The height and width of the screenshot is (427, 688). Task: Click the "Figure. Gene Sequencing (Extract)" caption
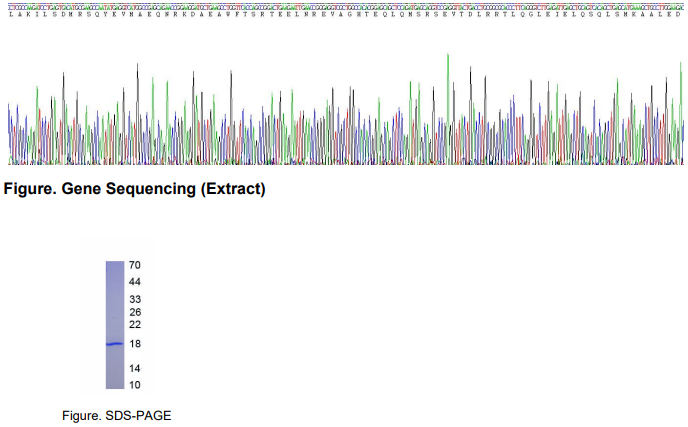[134, 189]
